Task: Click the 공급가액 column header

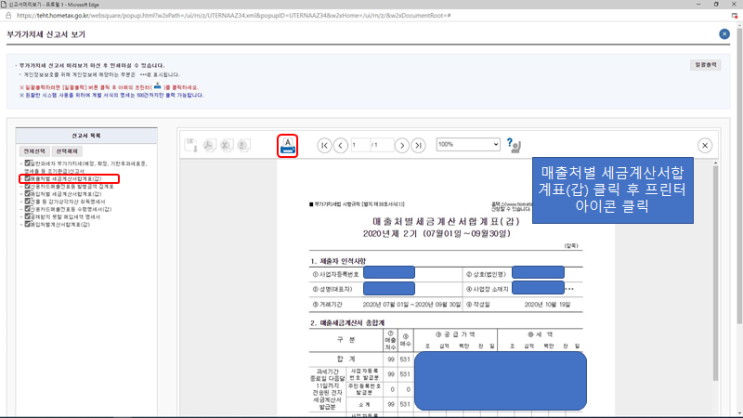Action: coord(455,335)
